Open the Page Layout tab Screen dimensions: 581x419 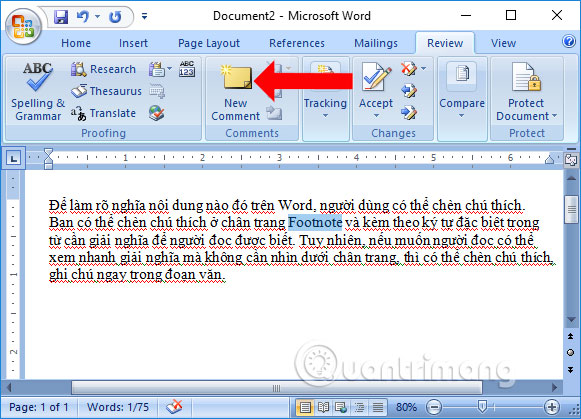(209, 43)
